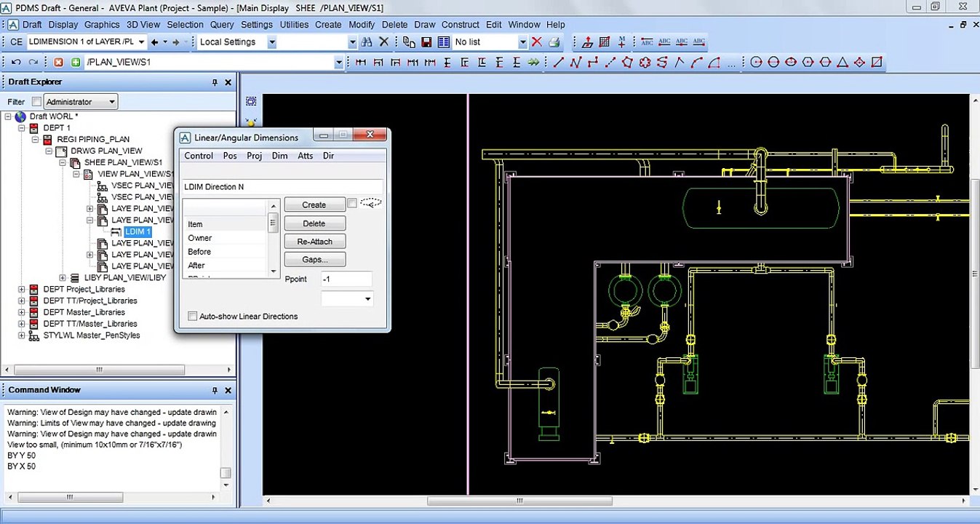Open the Construct menu
The image size is (980, 524).
pos(461,24)
